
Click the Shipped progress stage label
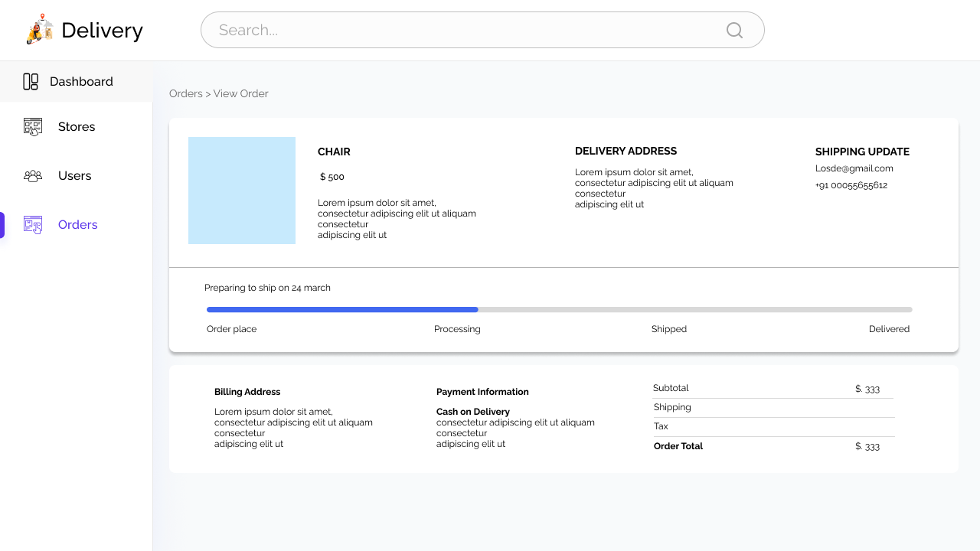pyautogui.click(x=668, y=329)
